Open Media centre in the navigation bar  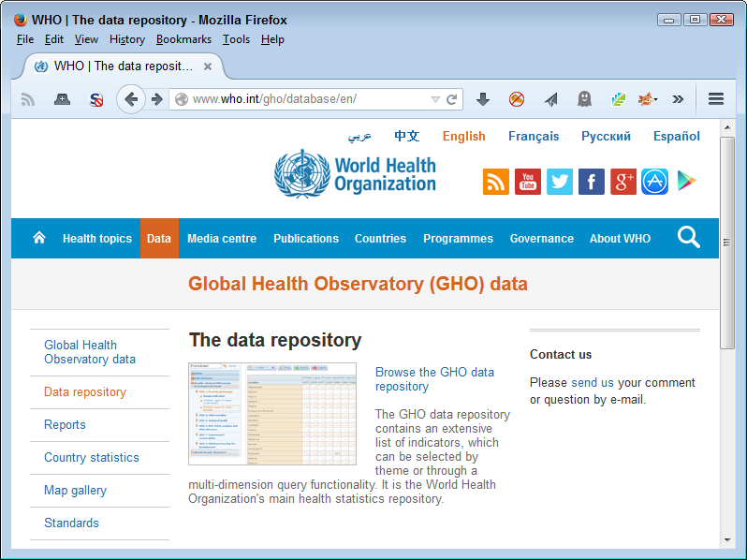pos(222,238)
